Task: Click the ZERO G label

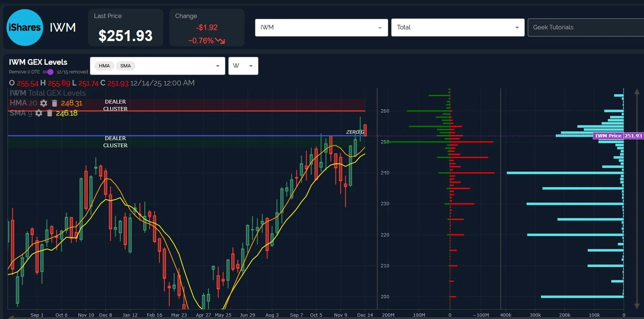Action: pos(355,132)
